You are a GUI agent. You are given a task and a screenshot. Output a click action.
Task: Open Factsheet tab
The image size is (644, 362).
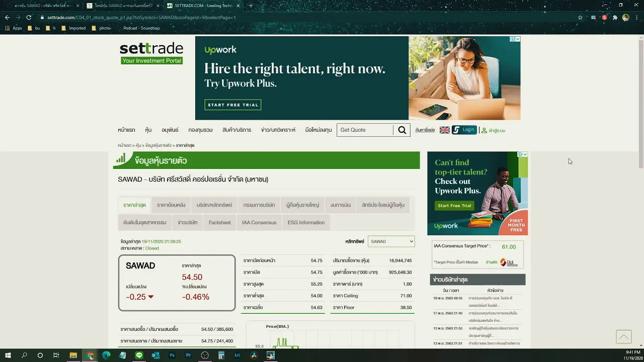pos(220,222)
